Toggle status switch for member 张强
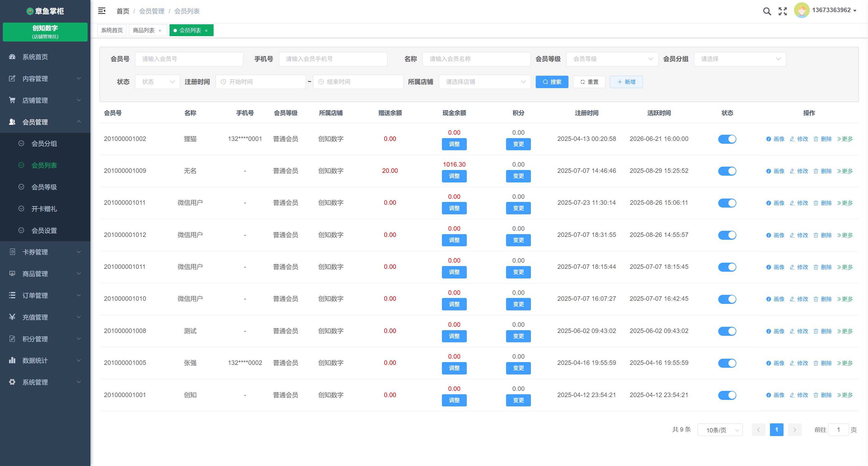 point(727,363)
